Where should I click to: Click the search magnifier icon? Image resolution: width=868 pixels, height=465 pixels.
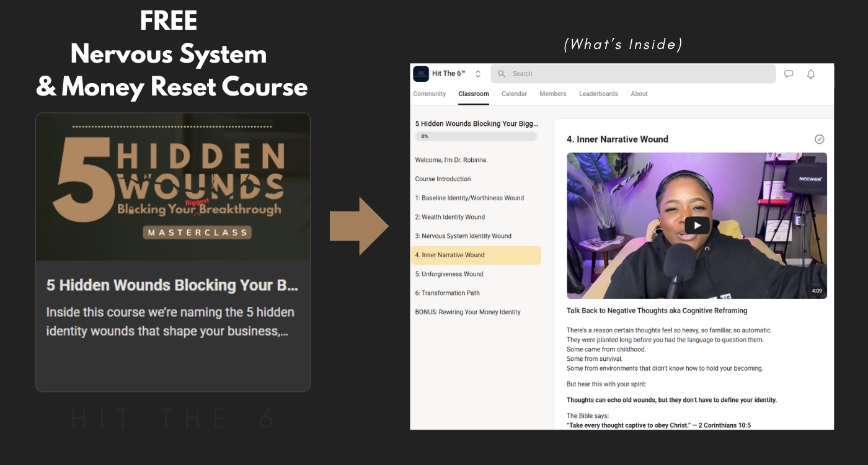(502, 74)
